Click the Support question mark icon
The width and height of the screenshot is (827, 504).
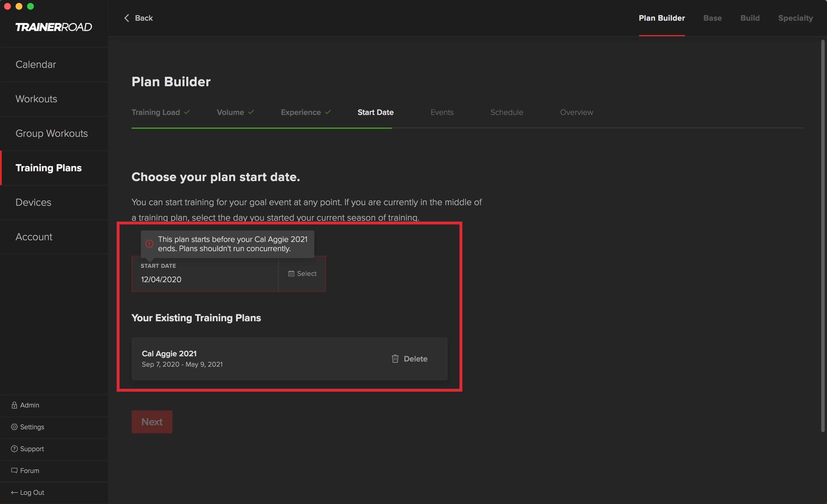tap(14, 449)
